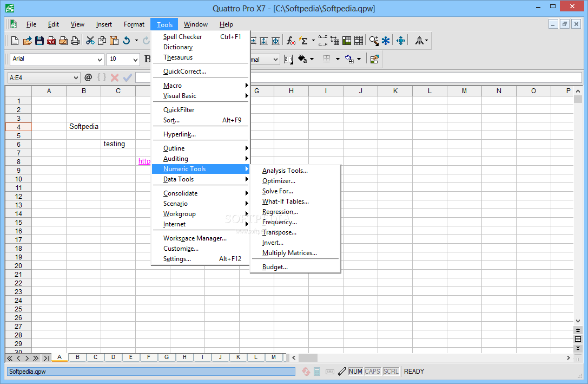Click the red X cancel entry icon

(x=115, y=77)
